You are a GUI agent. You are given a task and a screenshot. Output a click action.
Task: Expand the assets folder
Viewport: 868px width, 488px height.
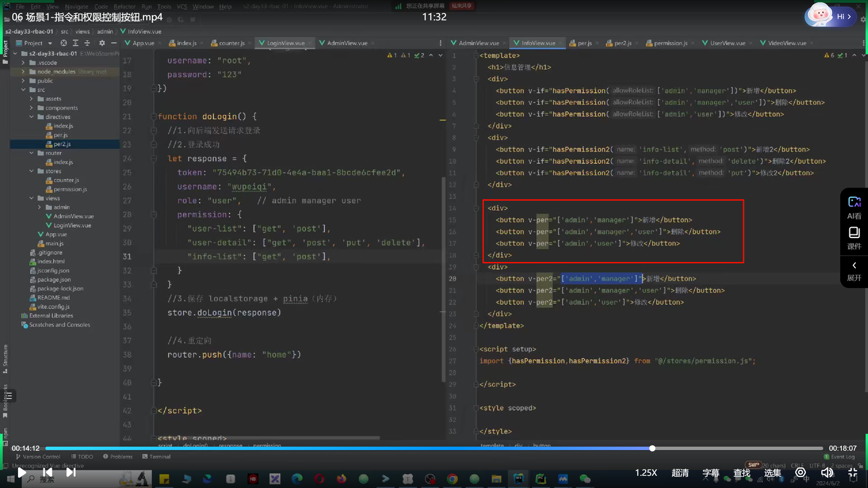tap(32, 99)
